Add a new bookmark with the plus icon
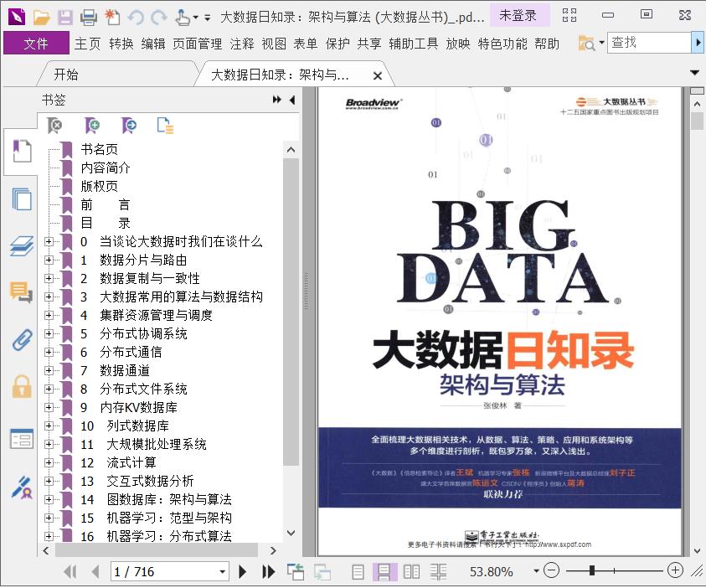 coord(92,126)
